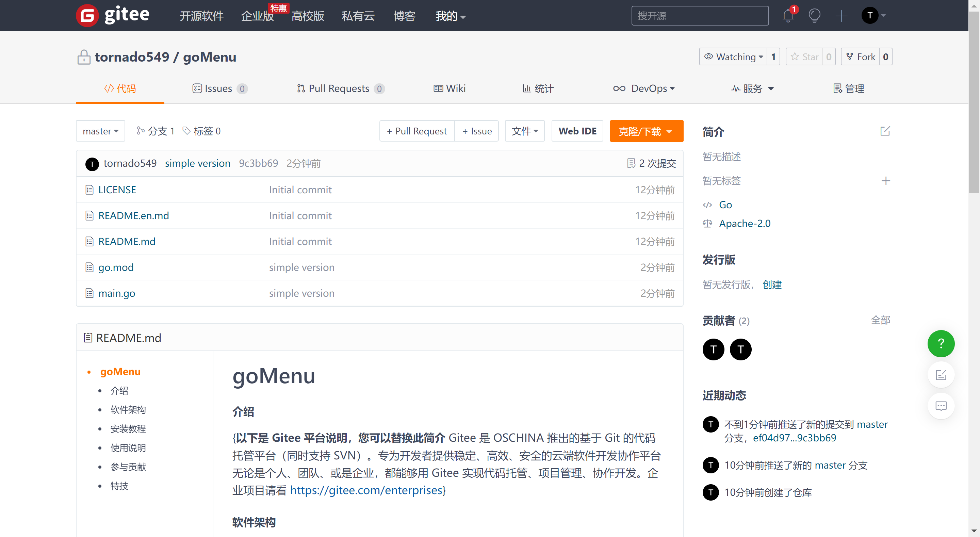Click the second contributor avatar
Viewport: 980px width, 537px height.
741,349
